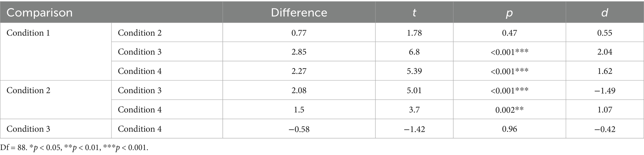This screenshot has width=644, height=155.
Task: Select the effect size cell 2.04
Action: point(604,52)
